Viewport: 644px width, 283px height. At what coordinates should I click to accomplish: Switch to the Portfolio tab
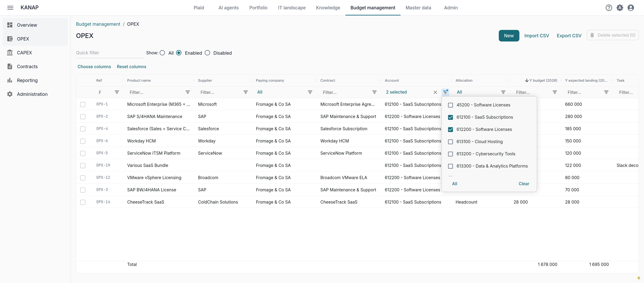tap(258, 8)
